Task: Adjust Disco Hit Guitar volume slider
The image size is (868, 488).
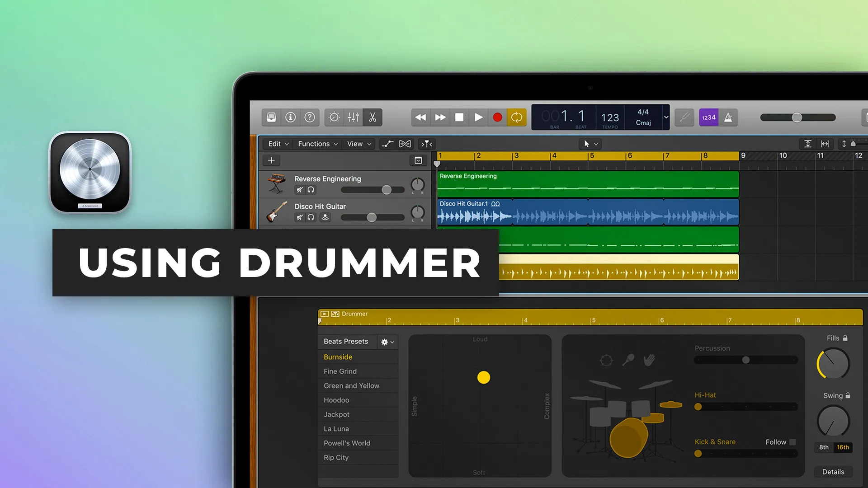Action: tap(373, 217)
